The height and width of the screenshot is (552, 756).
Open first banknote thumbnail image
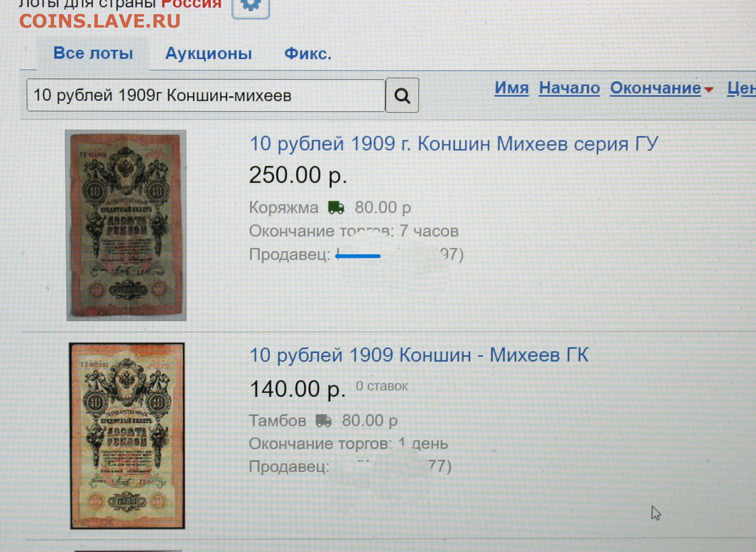pos(126,225)
